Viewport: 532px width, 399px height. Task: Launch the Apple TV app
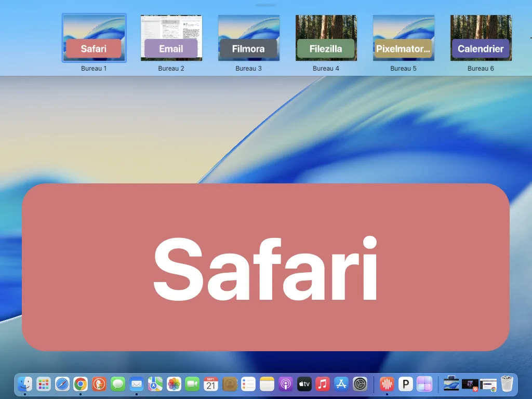coord(304,384)
